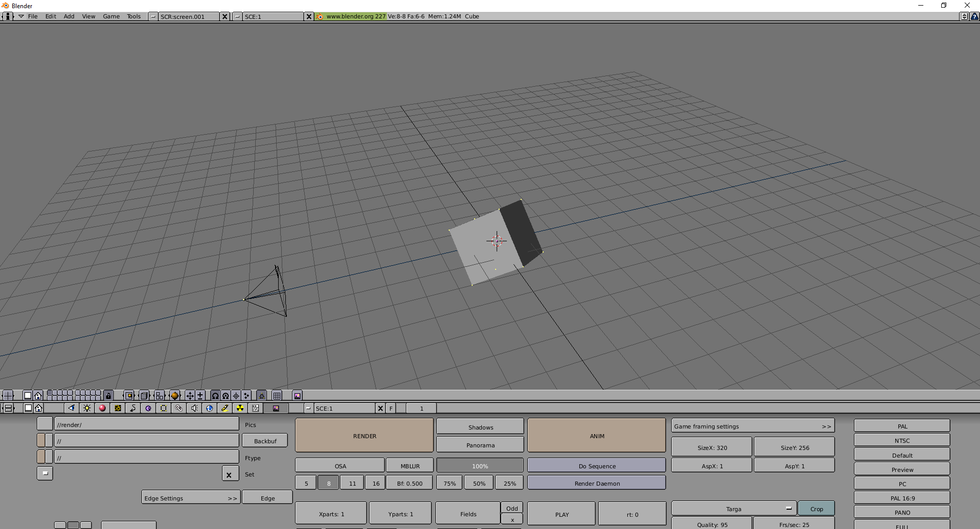Open Realtime Buttons purple pacman icon
980x529 pixels.
tap(148, 408)
